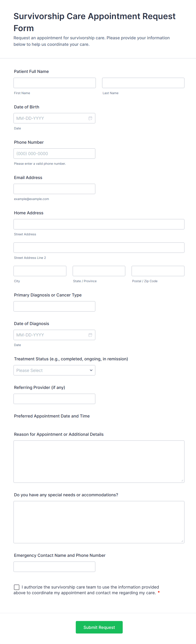The height and width of the screenshot is (644, 196).
Task: Click the Emergency Contact input field
Action: pos(54,566)
